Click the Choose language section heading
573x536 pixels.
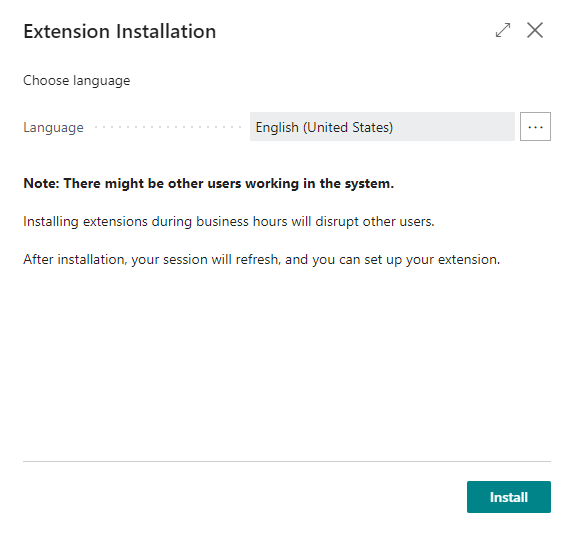(x=77, y=80)
